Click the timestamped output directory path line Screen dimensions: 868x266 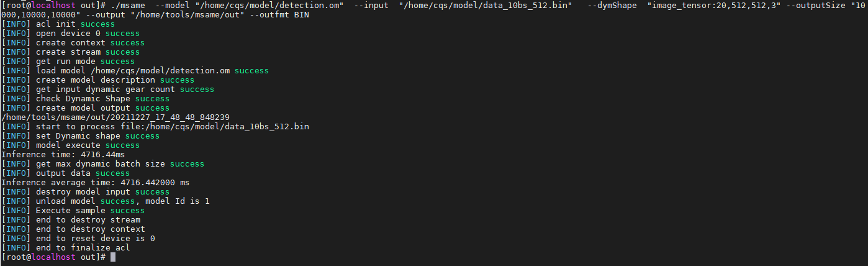pos(115,117)
